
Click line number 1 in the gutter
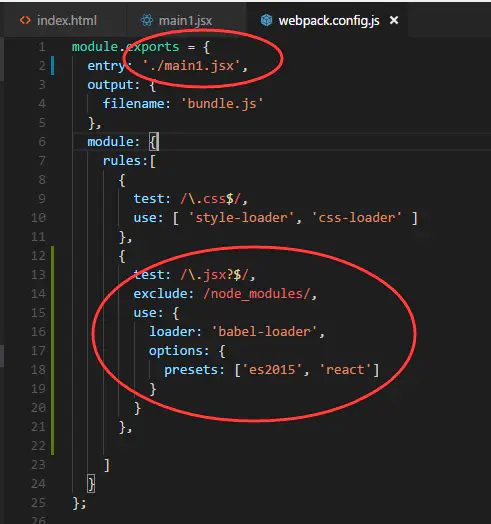(x=42, y=47)
